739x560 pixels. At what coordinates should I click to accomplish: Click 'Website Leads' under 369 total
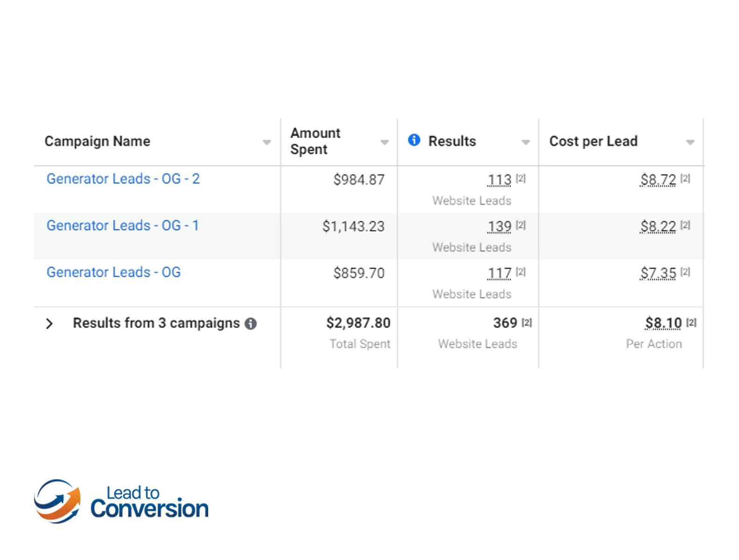tap(478, 344)
